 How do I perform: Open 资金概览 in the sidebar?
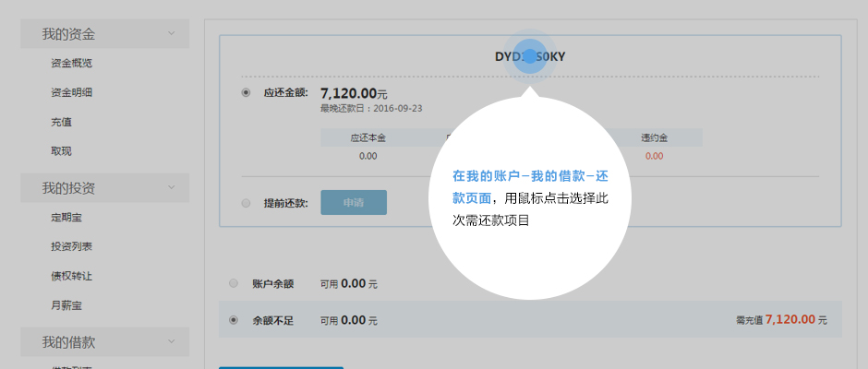[x=71, y=64]
